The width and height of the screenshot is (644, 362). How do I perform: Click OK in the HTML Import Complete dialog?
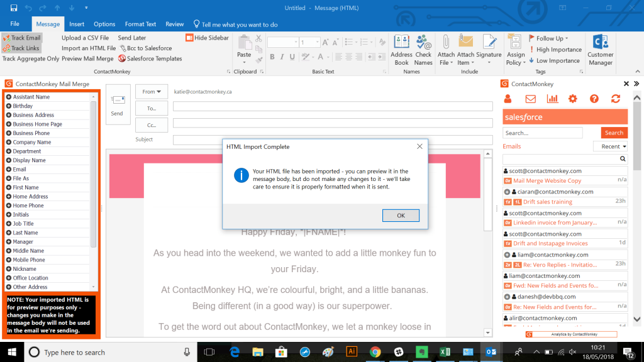click(x=401, y=215)
